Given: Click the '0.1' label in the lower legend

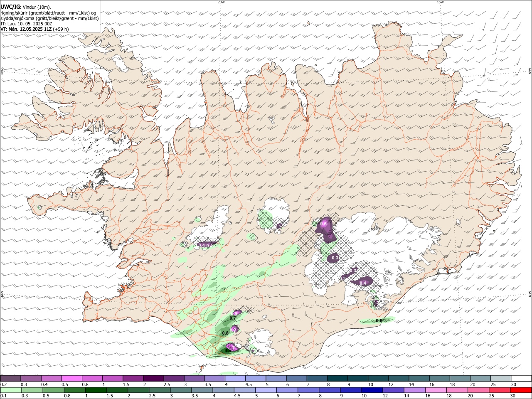Looking at the screenshot, I should pyautogui.click(x=4, y=396).
